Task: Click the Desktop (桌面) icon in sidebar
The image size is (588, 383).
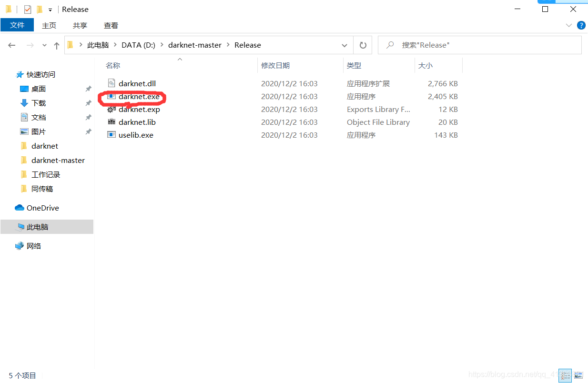Action: (24, 89)
